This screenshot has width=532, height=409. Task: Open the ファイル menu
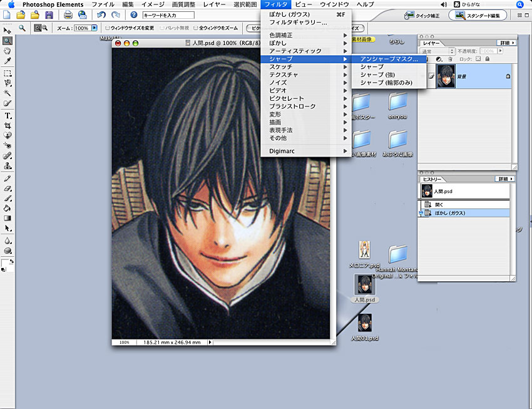[103, 4]
